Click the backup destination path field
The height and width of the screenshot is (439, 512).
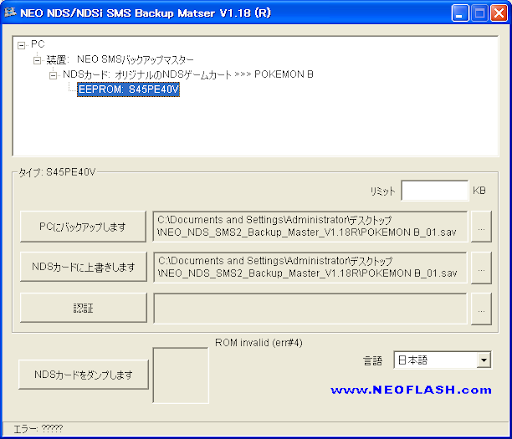point(310,226)
